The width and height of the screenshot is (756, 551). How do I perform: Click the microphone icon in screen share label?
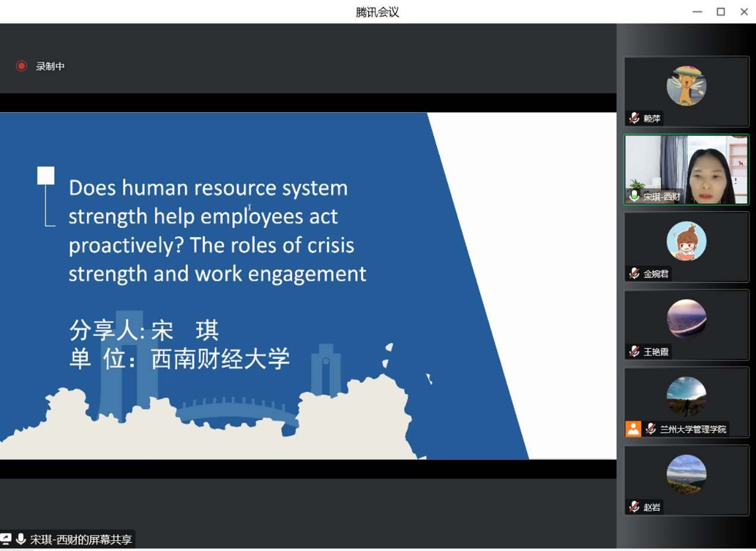[21, 539]
